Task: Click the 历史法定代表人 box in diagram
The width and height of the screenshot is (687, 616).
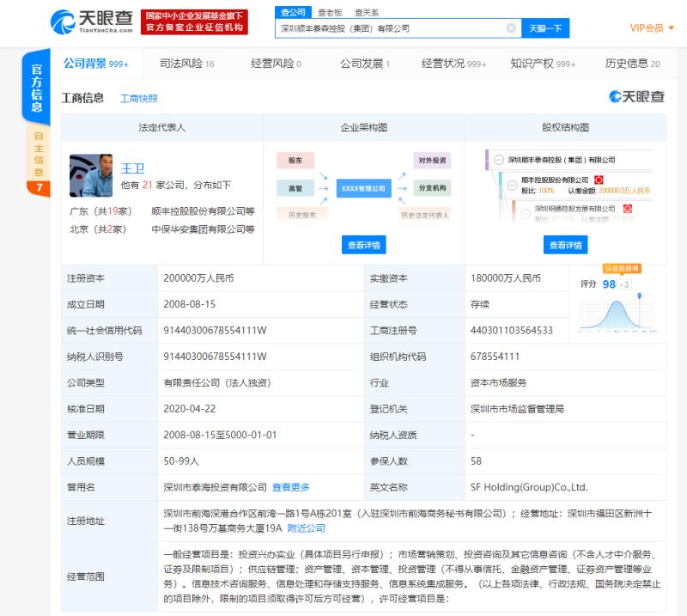Action: (424, 215)
